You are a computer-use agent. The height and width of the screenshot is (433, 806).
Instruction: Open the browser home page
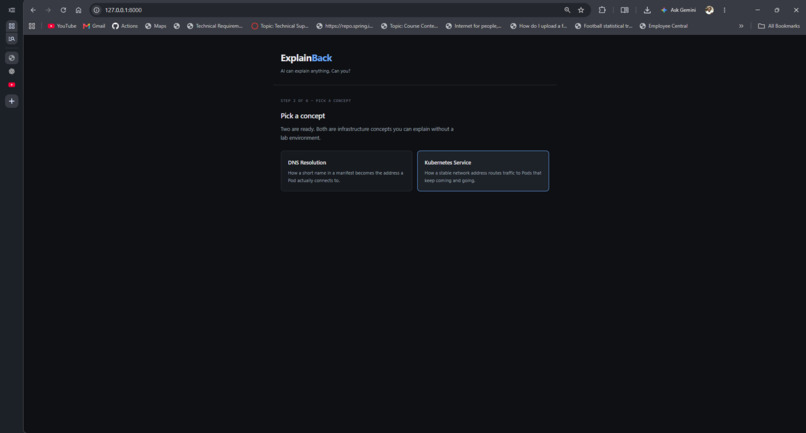78,10
